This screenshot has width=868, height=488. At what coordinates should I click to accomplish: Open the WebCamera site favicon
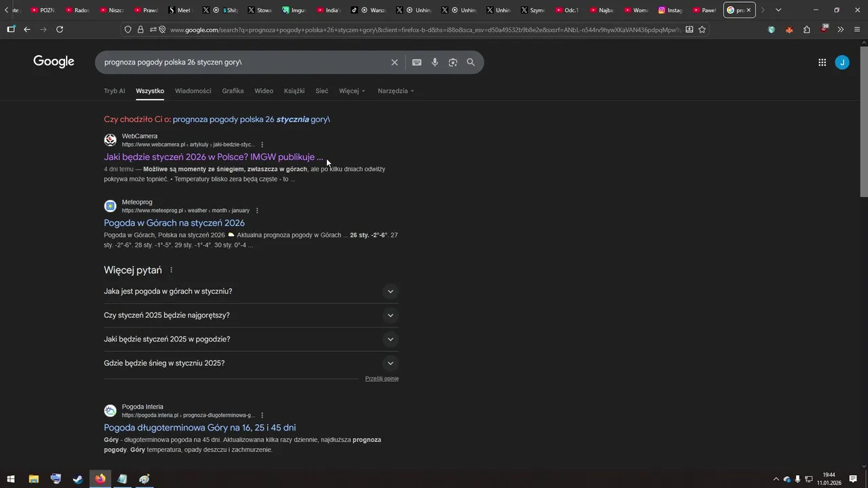tap(110, 140)
